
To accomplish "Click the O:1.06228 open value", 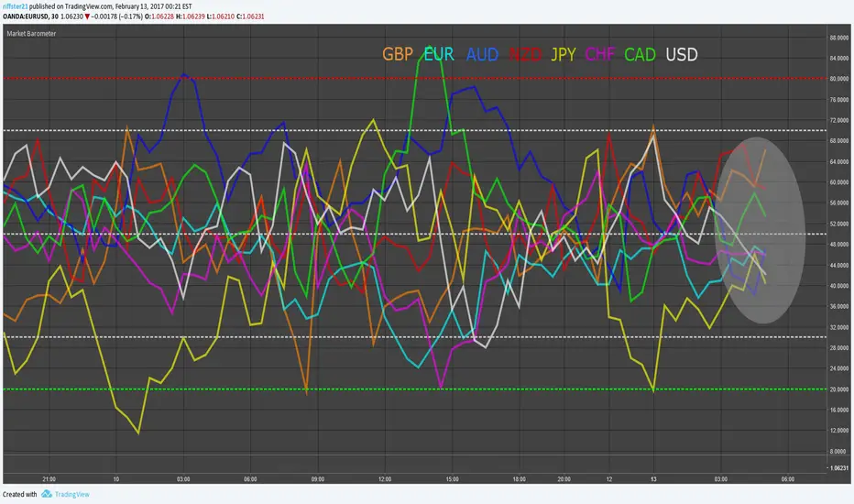I will [159, 16].
